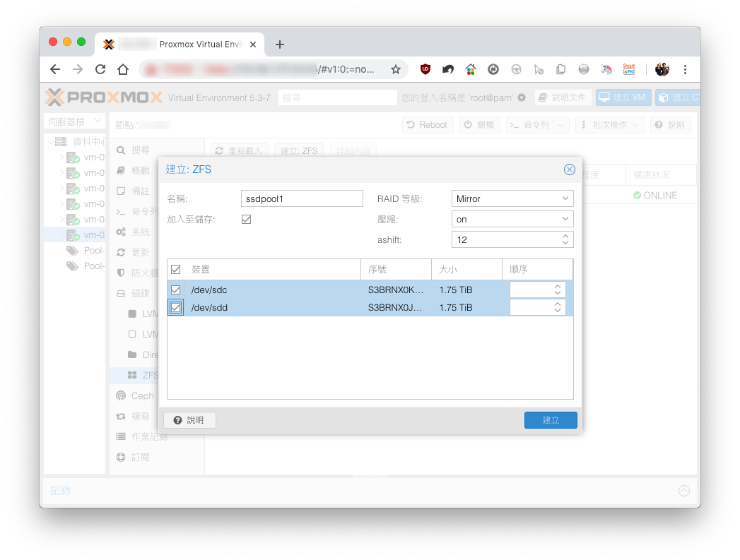Expand the log panel with the arrow icon
The image size is (740, 560).
(x=684, y=491)
